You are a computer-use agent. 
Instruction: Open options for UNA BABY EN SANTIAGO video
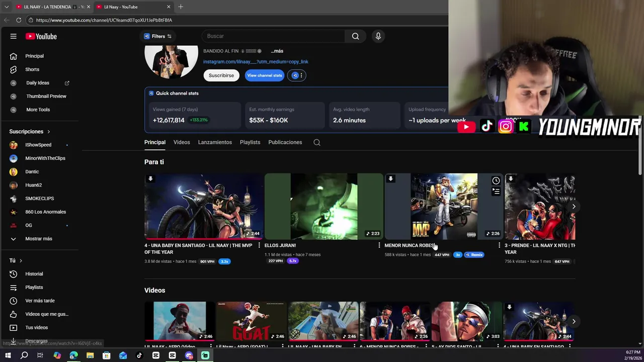259,245
